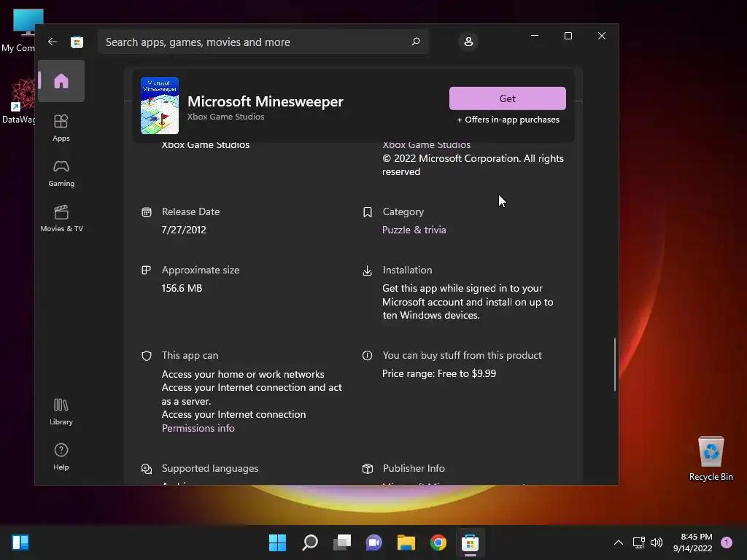Open the Widgets button on the taskbar

click(x=20, y=542)
